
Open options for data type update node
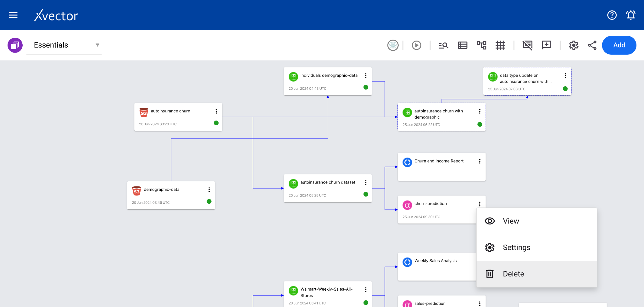tap(565, 76)
